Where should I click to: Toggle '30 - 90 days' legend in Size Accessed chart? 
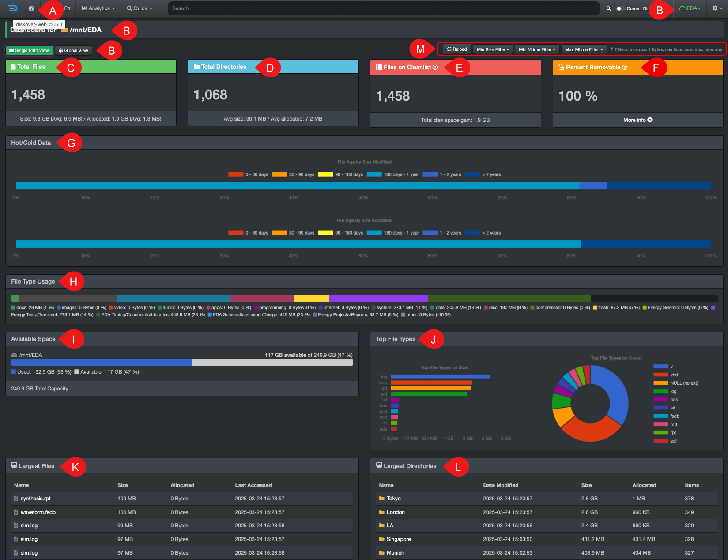pos(293,233)
